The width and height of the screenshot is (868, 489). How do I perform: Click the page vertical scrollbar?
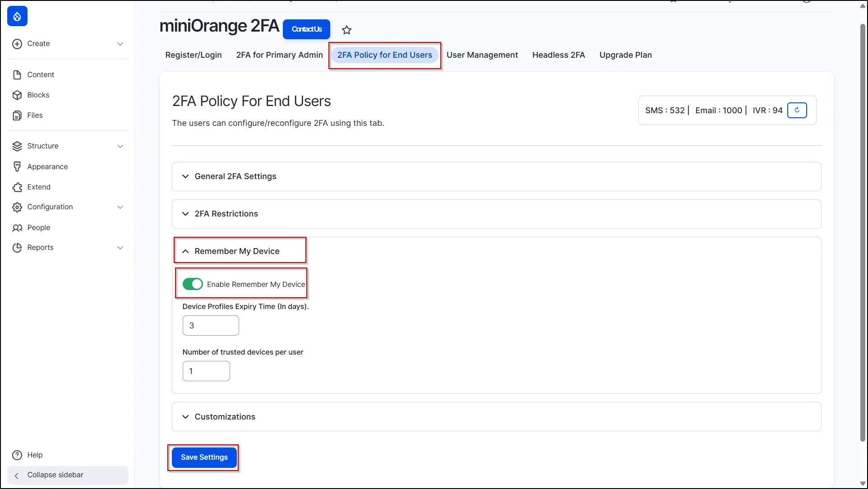coord(863,232)
